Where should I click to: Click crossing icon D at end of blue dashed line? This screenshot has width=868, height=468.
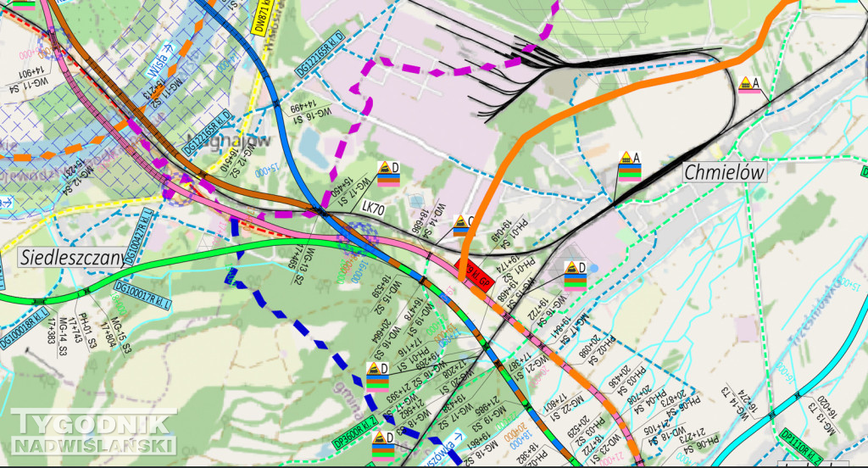tap(377, 374)
